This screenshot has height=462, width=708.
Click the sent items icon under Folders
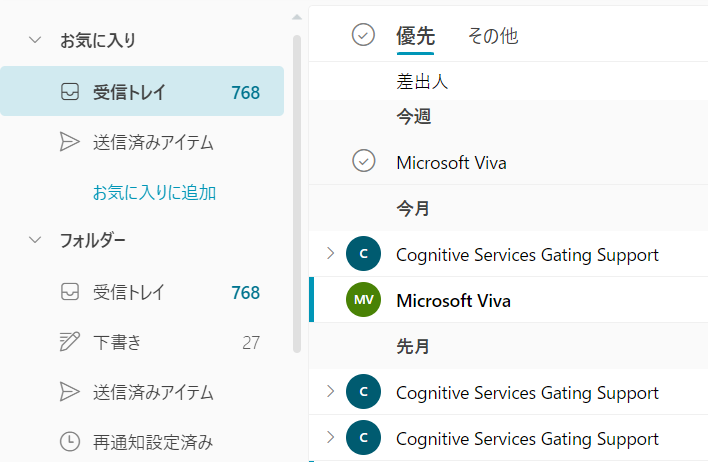pyautogui.click(x=70, y=392)
